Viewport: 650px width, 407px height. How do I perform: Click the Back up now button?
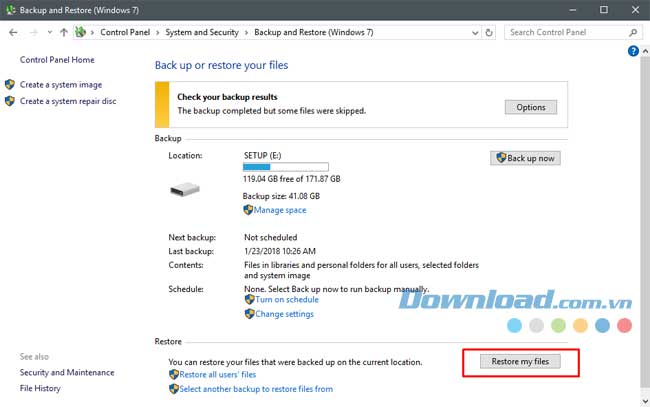[x=525, y=158]
